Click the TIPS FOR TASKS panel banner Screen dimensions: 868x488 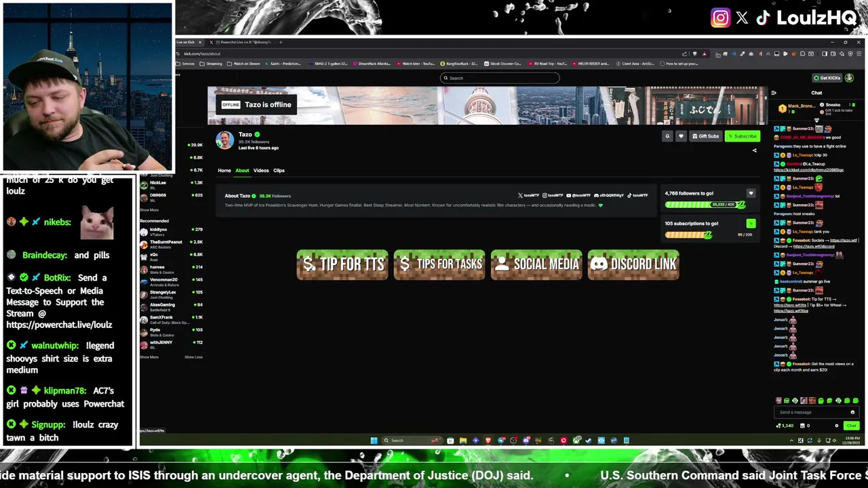439,264
